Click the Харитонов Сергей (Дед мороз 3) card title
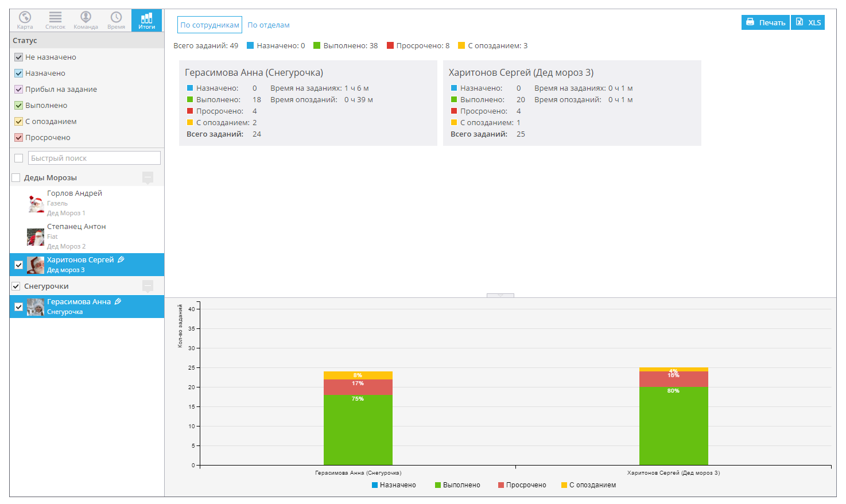Screen dimensions: 846x504 pos(521,72)
